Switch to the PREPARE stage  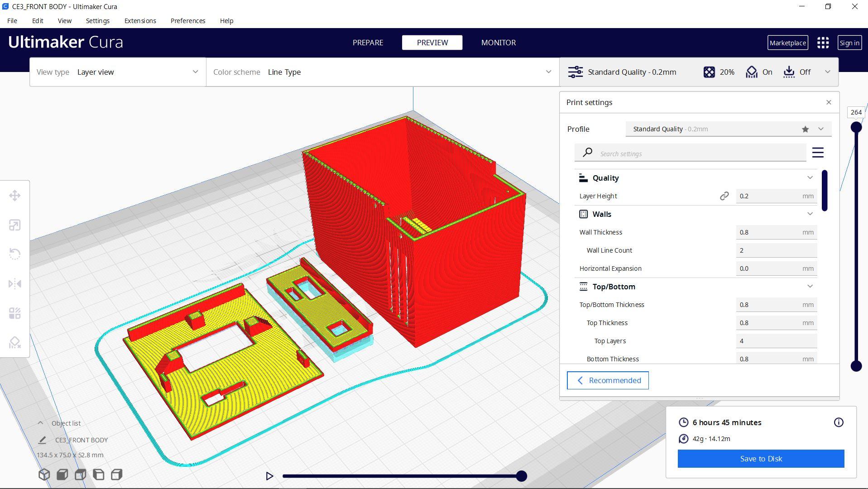click(368, 43)
